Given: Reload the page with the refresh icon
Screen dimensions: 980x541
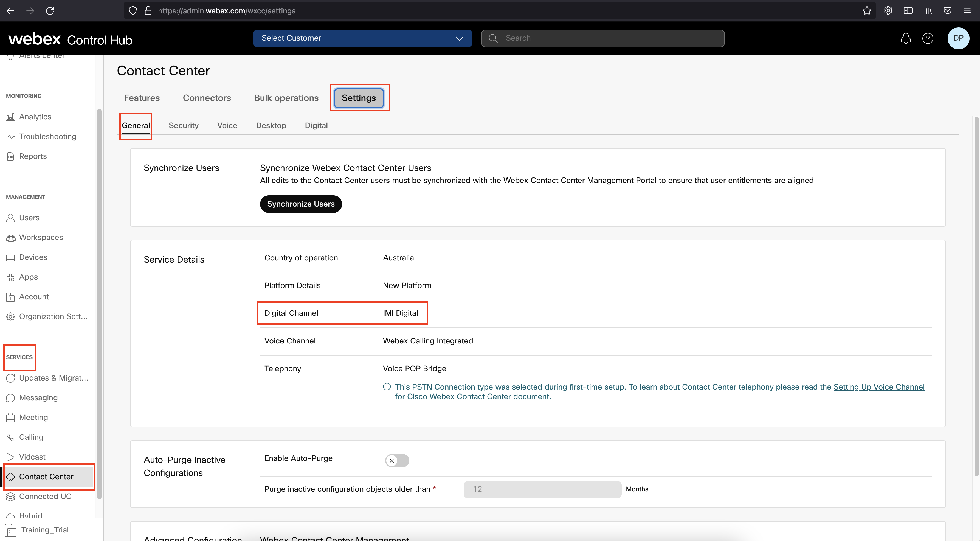Looking at the screenshot, I should click(50, 11).
